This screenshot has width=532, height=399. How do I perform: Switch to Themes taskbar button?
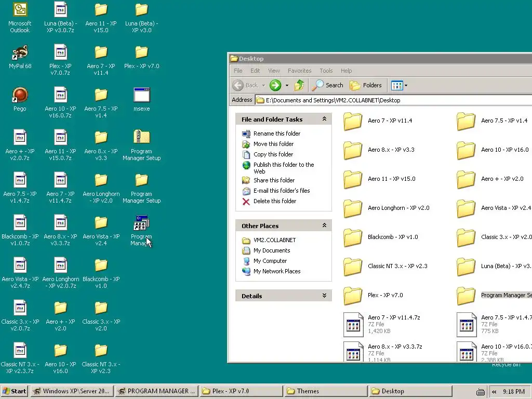(x=326, y=391)
